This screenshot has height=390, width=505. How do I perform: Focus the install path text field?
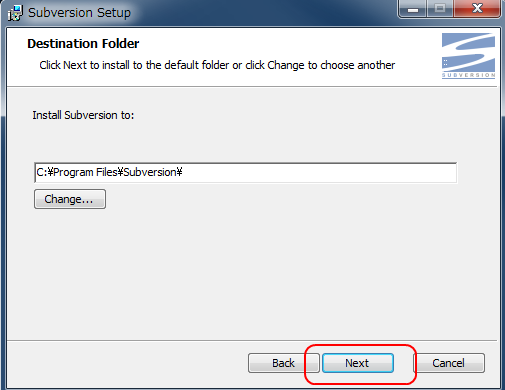pos(246,173)
